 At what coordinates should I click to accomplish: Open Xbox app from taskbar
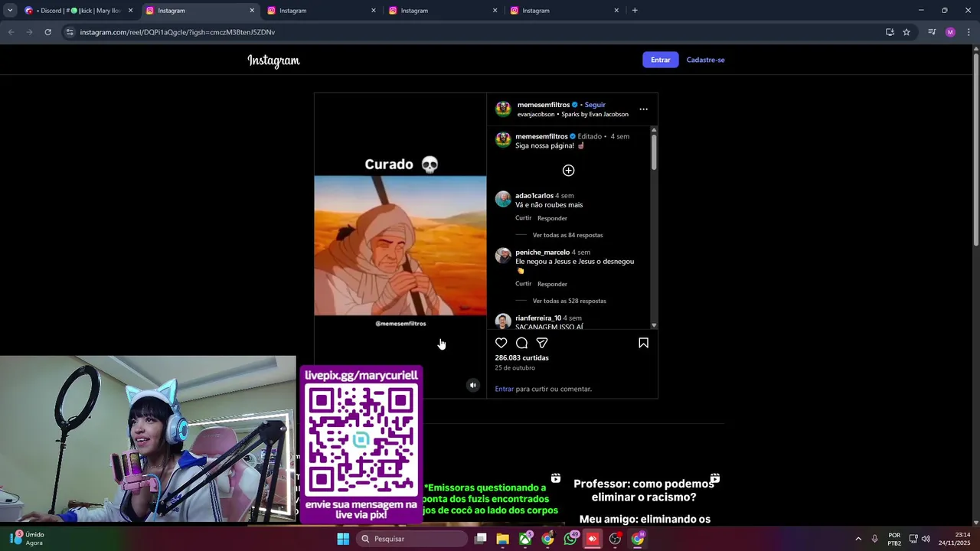pos(525,539)
